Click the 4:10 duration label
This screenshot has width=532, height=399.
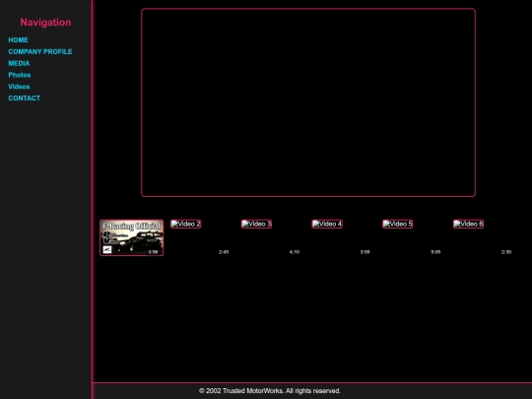tap(295, 252)
